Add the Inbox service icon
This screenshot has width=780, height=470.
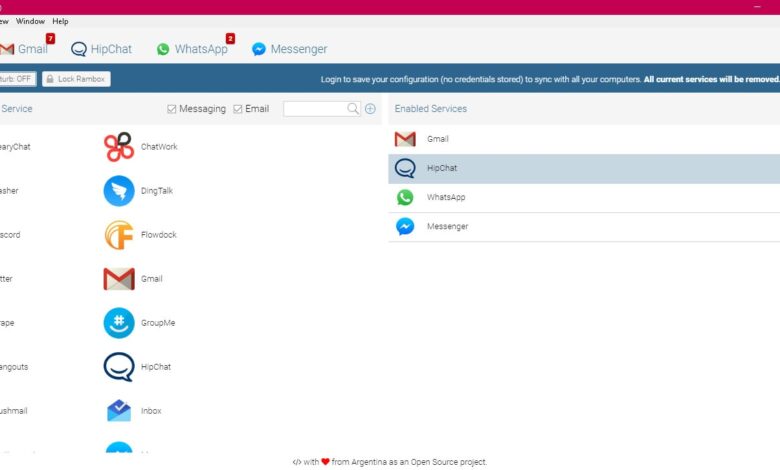(119, 411)
